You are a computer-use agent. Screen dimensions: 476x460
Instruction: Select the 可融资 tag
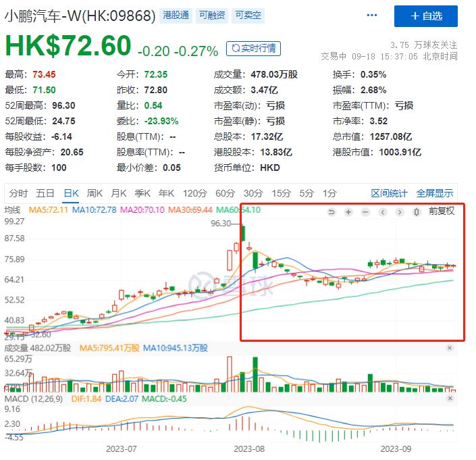click(212, 15)
